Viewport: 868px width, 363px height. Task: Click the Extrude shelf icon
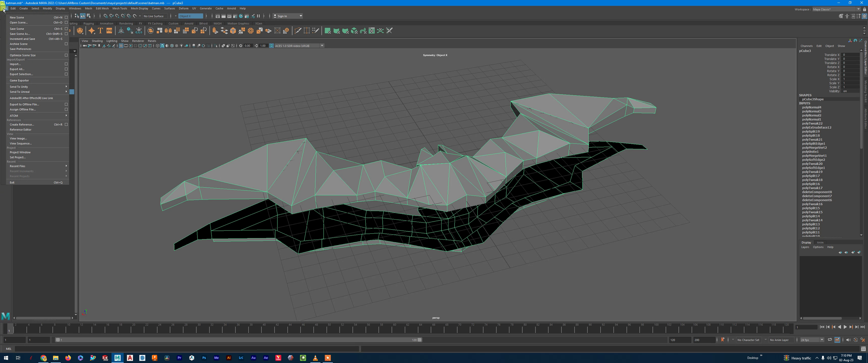pyautogui.click(x=215, y=31)
